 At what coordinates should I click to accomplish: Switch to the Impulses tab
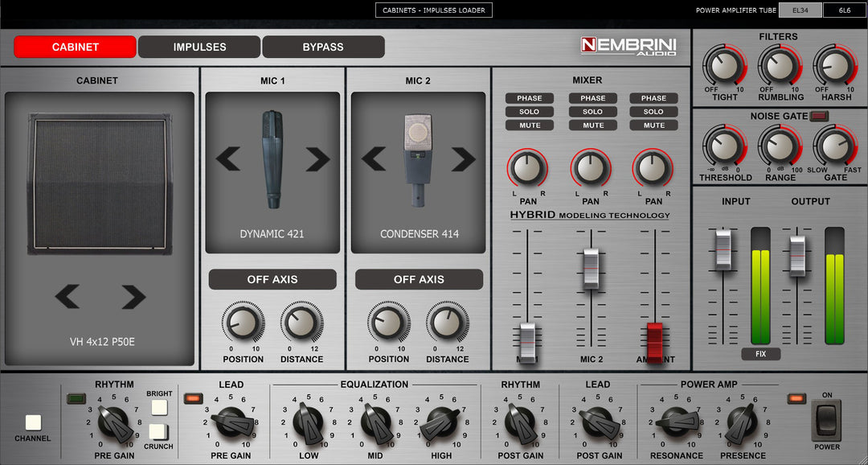[199, 47]
